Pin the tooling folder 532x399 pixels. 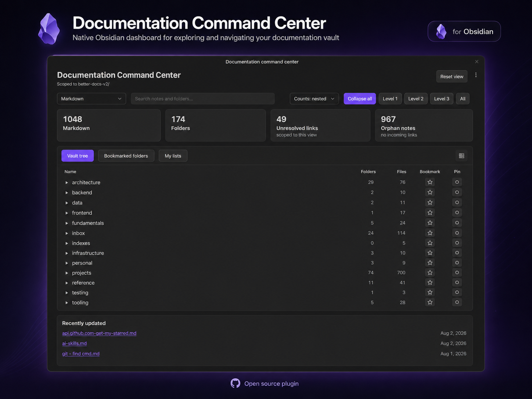[x=457, y=302]
